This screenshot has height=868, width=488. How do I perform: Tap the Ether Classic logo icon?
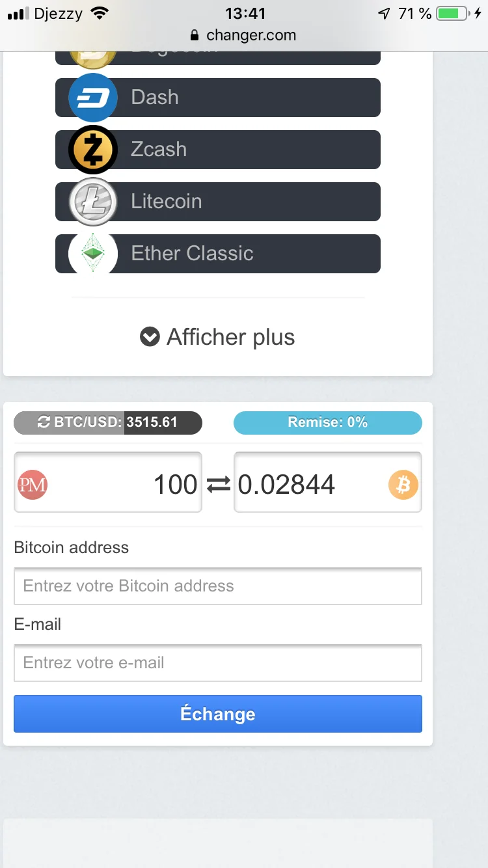(93, 252)
